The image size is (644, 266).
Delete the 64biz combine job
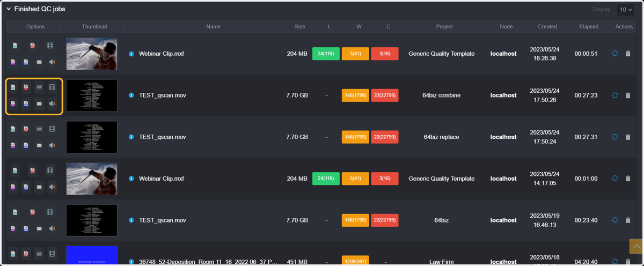(628, 95)
